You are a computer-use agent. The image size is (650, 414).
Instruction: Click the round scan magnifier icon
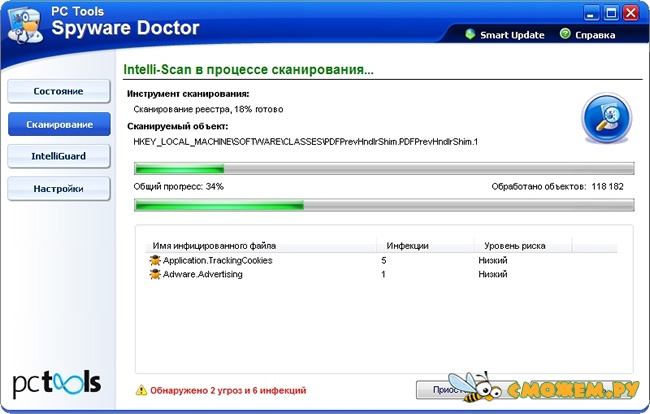(607, 118)
